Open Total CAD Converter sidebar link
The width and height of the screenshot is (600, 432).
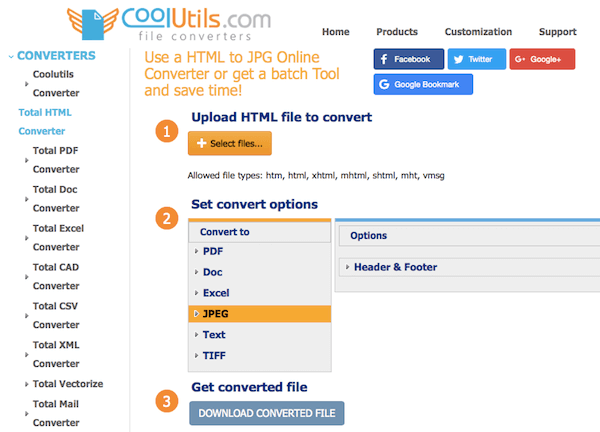click(56, 277)
